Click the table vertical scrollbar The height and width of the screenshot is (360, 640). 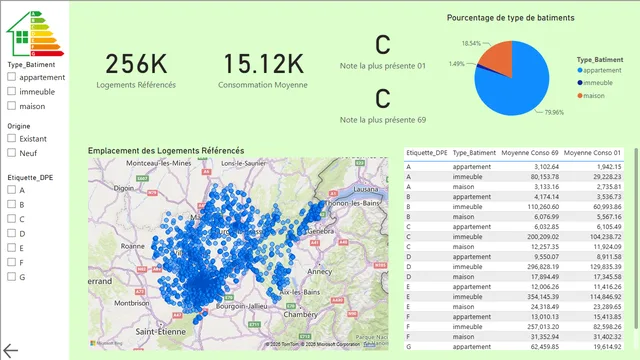636,238
